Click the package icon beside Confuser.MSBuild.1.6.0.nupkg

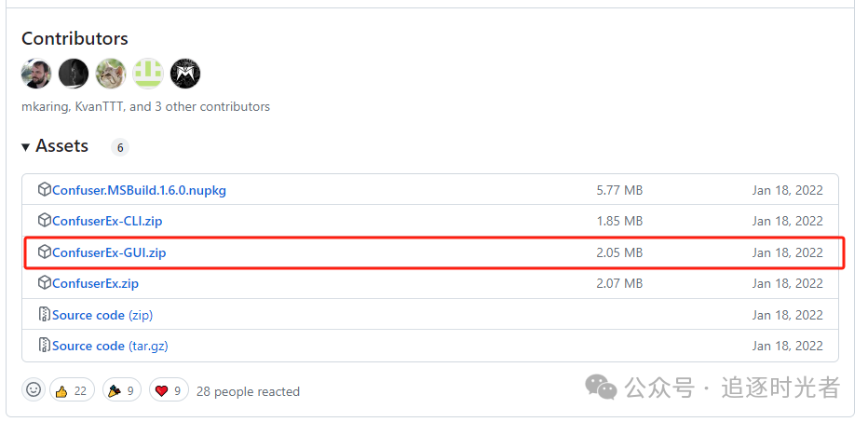(44, 190)
